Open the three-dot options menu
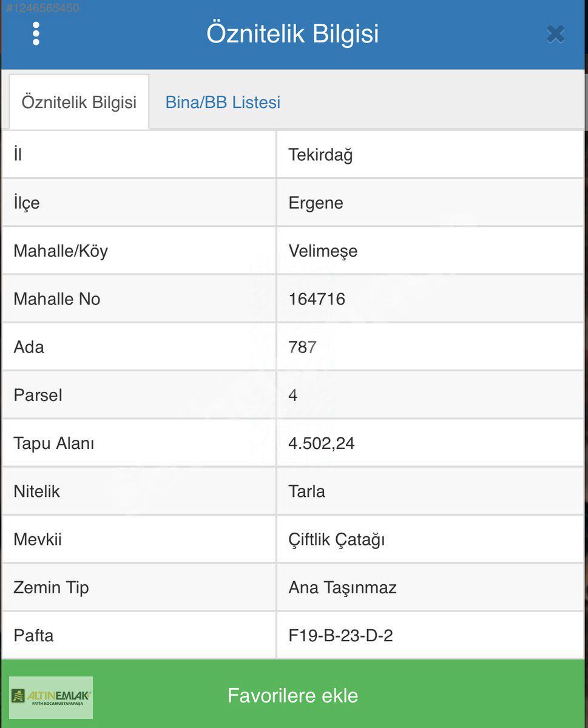 click(x=36, y=34)
